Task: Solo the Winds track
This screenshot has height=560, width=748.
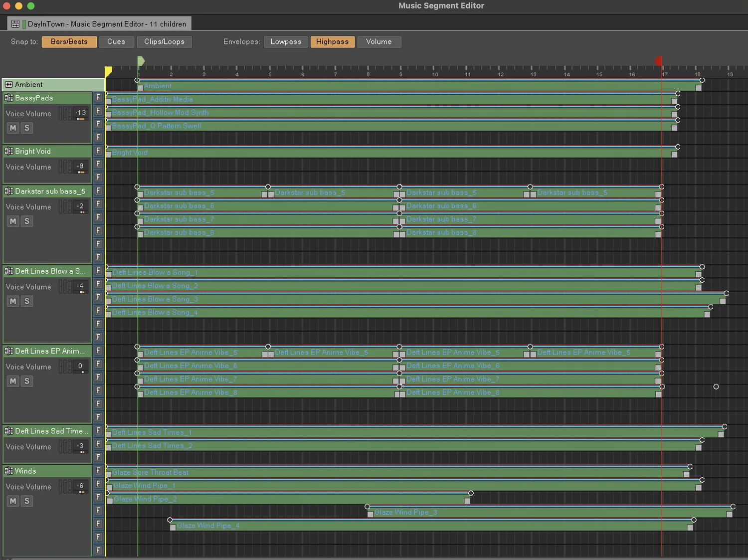Action: click(27, 501)
